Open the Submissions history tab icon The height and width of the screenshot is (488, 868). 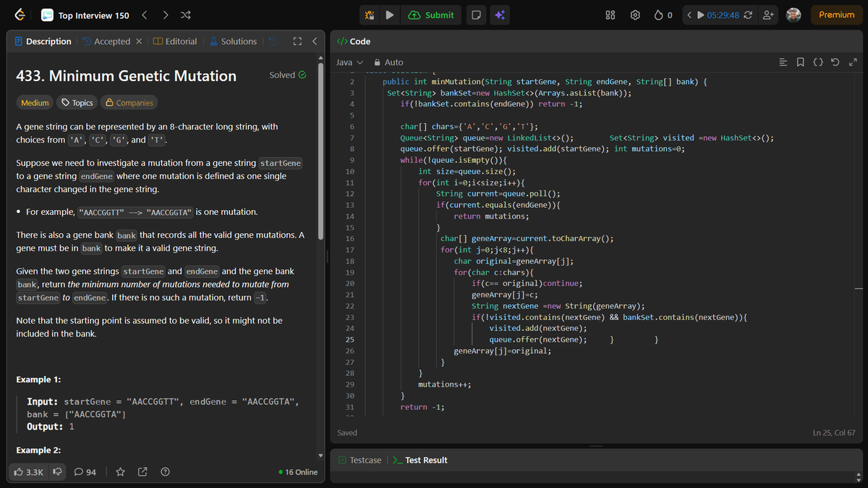click(273, 41)
